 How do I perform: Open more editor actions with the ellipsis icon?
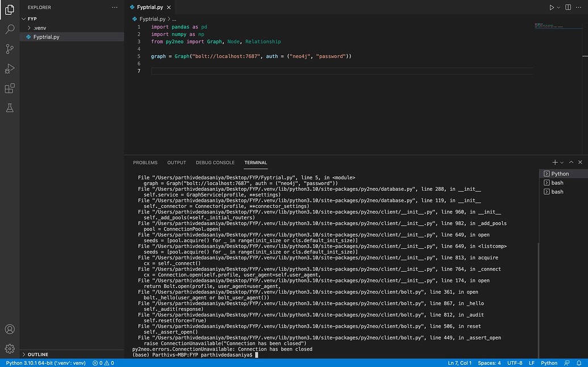click(x=579, y=7)
